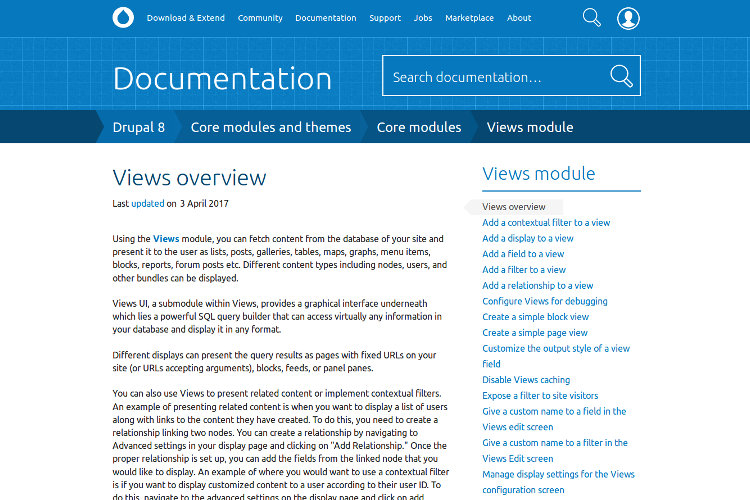This screenshot has height=500, width=750.
Task: Open the 'updated' revision link
Action: tap(148, 204)
